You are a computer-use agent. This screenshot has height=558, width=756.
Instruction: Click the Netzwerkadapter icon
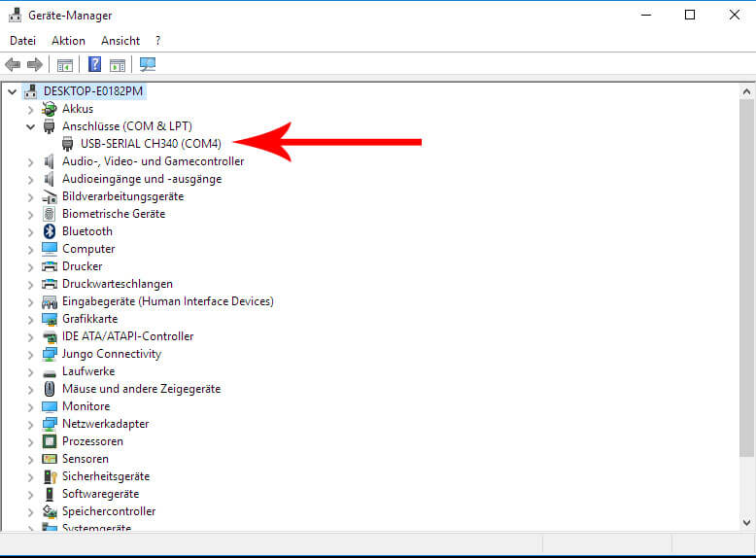50,424
